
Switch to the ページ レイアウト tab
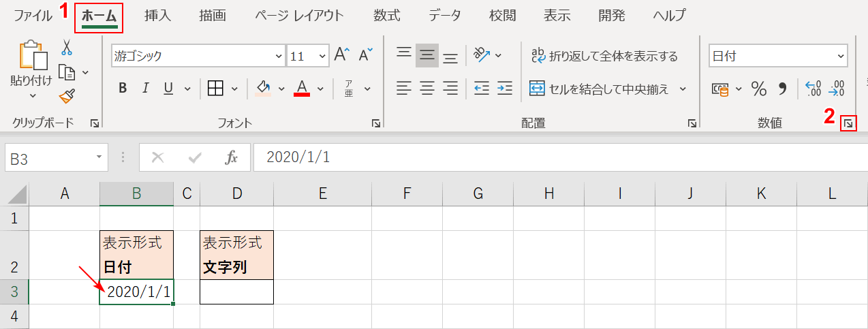coord(299,15)
